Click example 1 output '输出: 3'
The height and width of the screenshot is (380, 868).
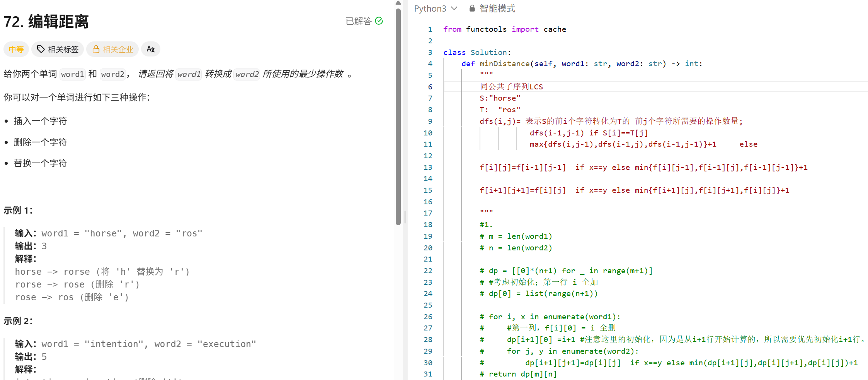[31, 246]
